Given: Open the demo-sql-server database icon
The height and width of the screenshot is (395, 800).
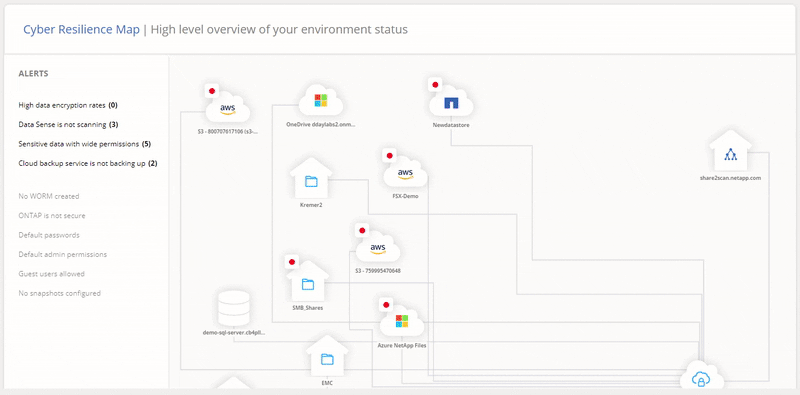Looking at the screenshot, I should pyautogui.click(x=233, y=308).
